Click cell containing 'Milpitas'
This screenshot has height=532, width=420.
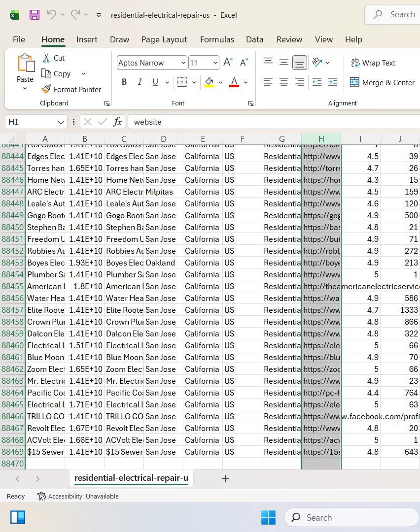tap(163, 192)
